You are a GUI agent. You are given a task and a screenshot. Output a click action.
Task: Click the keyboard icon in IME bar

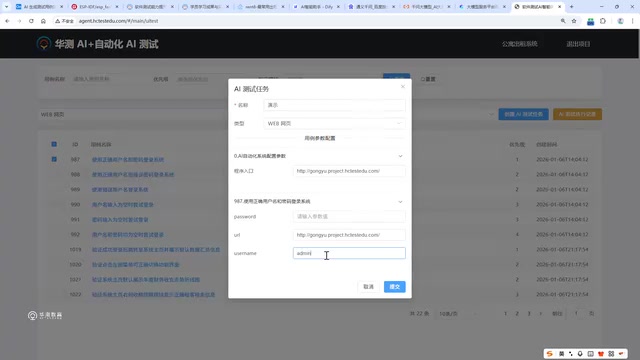click(x=590, y=353)
